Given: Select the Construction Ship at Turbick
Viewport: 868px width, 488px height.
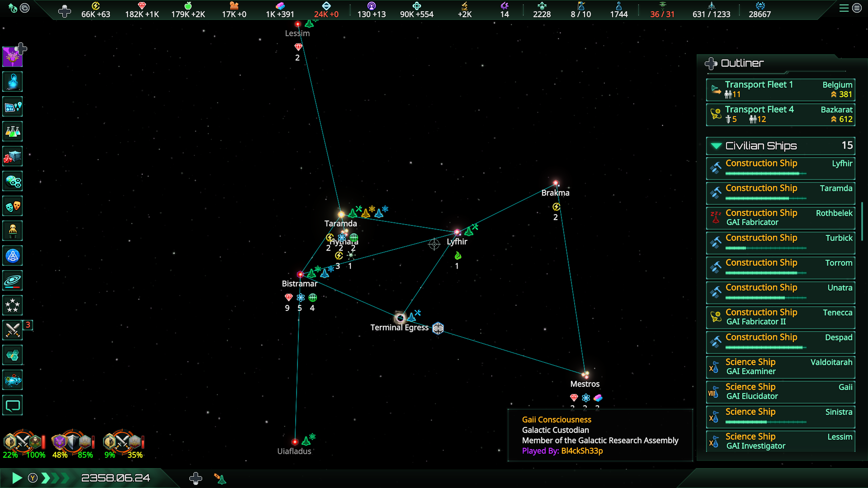Looking at the screenshot, I should (780, 243).
